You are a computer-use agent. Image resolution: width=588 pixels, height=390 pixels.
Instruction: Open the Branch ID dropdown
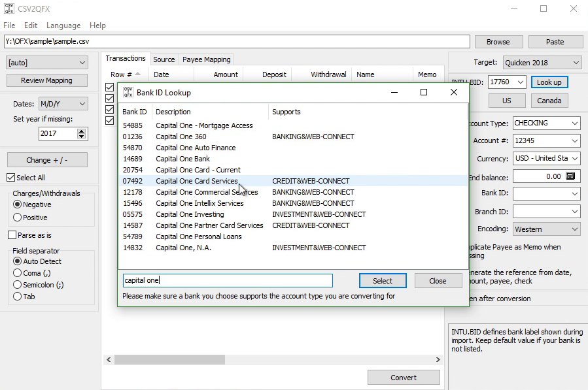click(575, 212)
